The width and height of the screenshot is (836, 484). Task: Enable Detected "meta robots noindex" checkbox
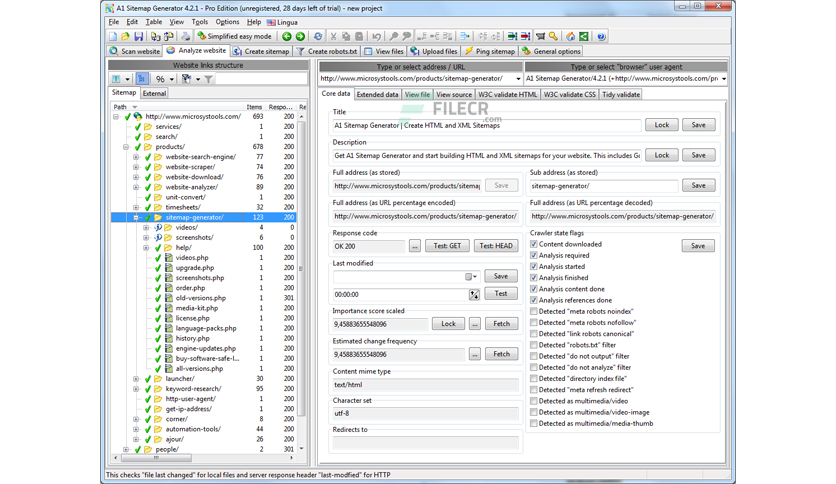(x=534, y=311)
